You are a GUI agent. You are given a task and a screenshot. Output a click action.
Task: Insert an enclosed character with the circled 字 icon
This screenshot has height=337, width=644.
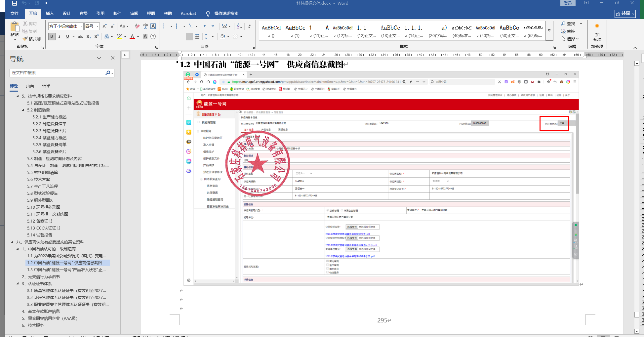point(153,36)
